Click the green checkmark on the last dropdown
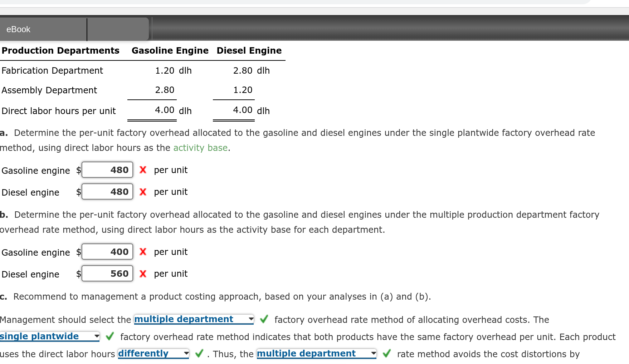The image size is (629, 364). (387, 354)
